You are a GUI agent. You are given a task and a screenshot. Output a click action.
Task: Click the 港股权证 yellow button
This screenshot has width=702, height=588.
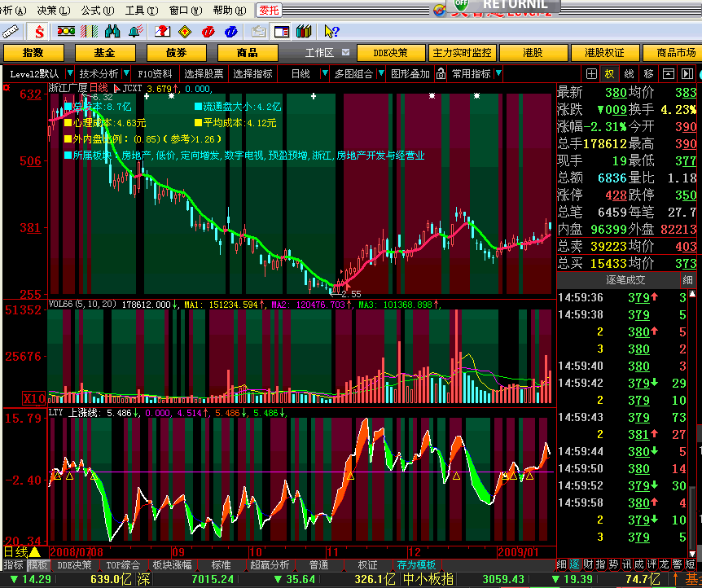pyautogui.click(x=605, y=53)
